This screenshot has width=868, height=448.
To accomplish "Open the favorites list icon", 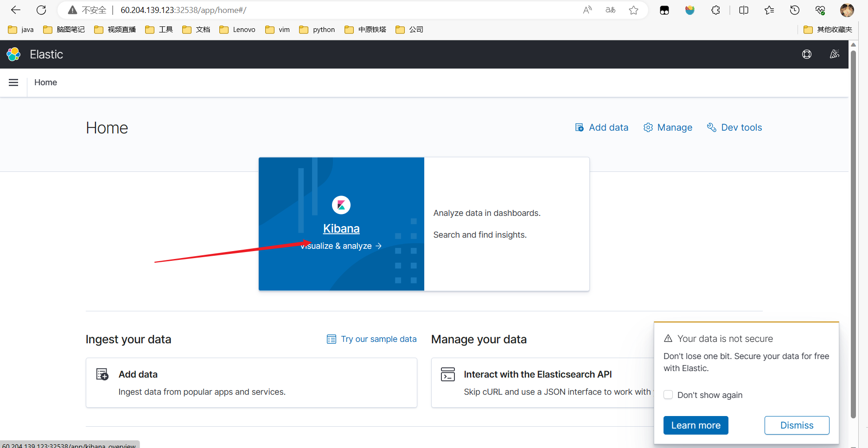I will point(769,10).
